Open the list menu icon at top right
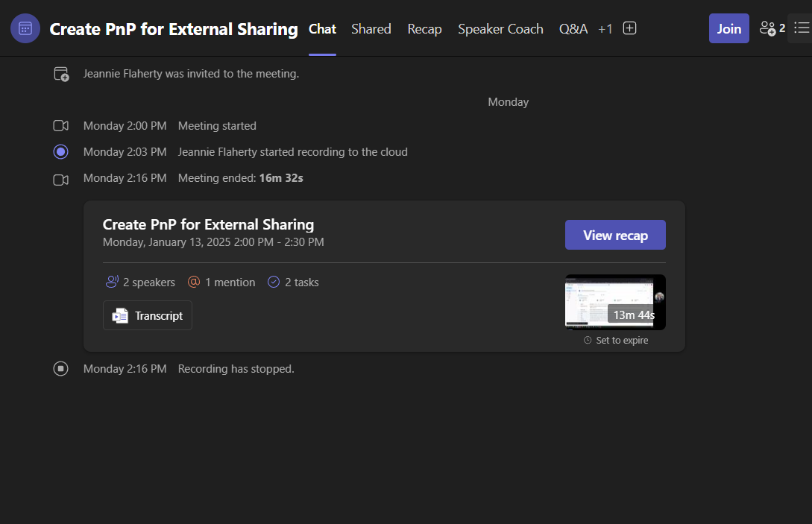 801,28
